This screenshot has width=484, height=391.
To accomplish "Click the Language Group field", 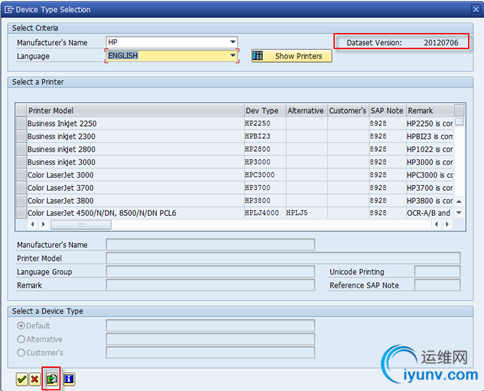I will 210,272.
